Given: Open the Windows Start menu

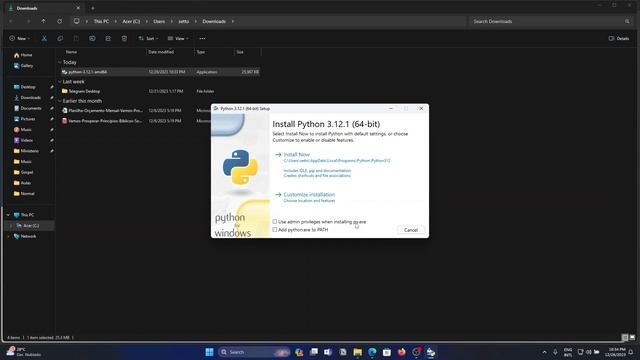Looking at the screenshot, I should pyautogui.click(x=209, y=352).
